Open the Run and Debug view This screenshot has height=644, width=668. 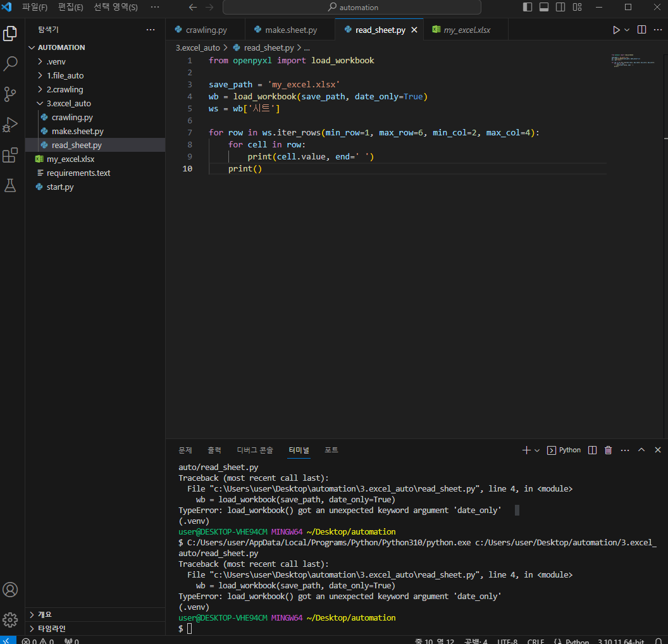(x=10, y=125)
